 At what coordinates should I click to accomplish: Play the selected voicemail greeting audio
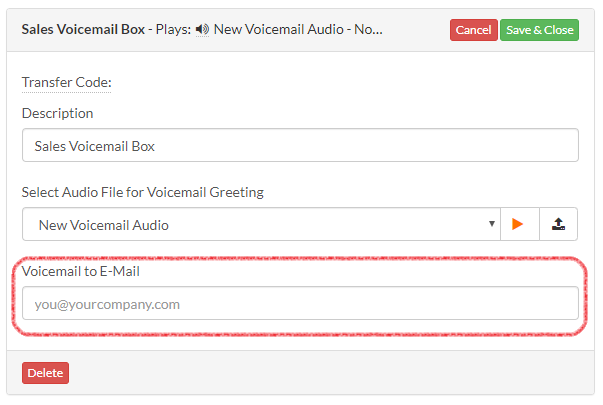[520, 224]
